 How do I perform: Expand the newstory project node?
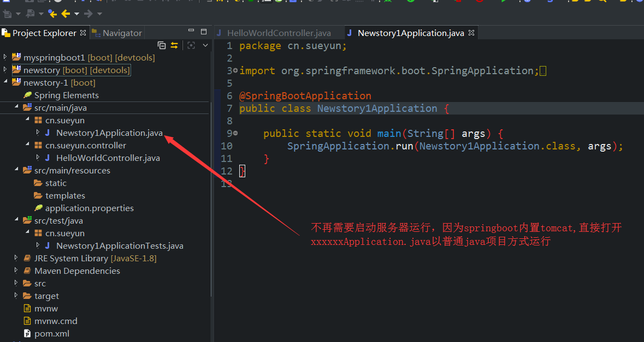coord(5,69)
